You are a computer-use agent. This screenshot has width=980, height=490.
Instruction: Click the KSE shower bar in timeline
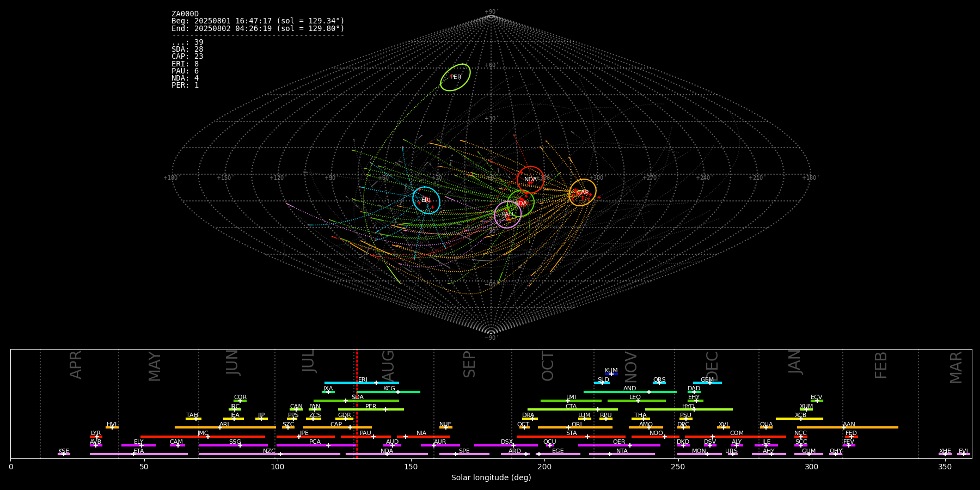click(64, 454)
